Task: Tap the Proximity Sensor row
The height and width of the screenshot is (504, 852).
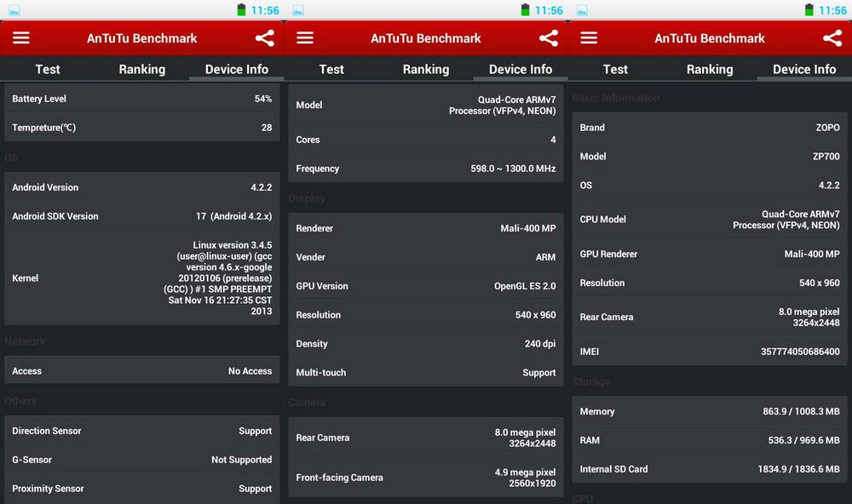Action: pyautogui.click(x=141, y=489)
